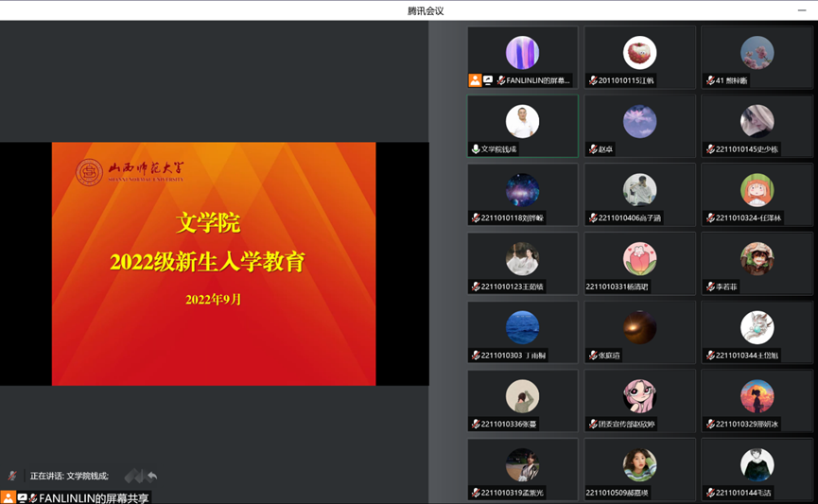Click the muted mic icon of 团委宣传部赵欣婷
This screenshot has width=818, height=504.
pyautogui.click(x=592, y=424)
